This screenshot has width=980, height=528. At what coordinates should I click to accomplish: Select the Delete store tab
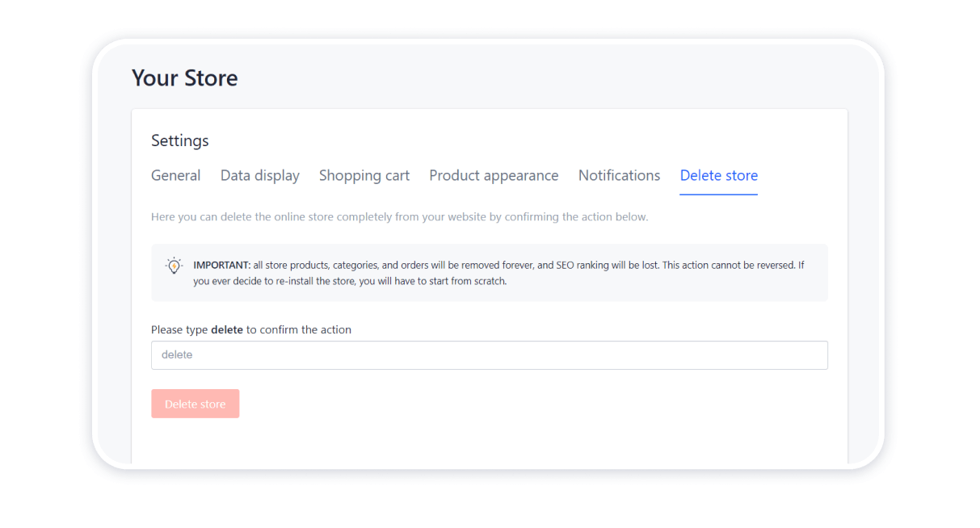tap(718, 175)
